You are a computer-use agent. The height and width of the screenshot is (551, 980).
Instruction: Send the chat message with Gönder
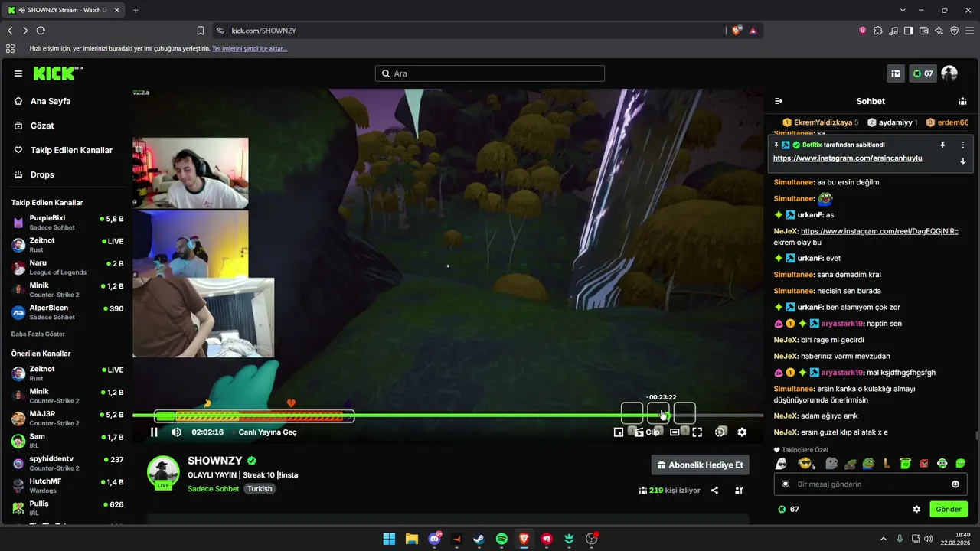pyautogui.click(x=948, y=509)
